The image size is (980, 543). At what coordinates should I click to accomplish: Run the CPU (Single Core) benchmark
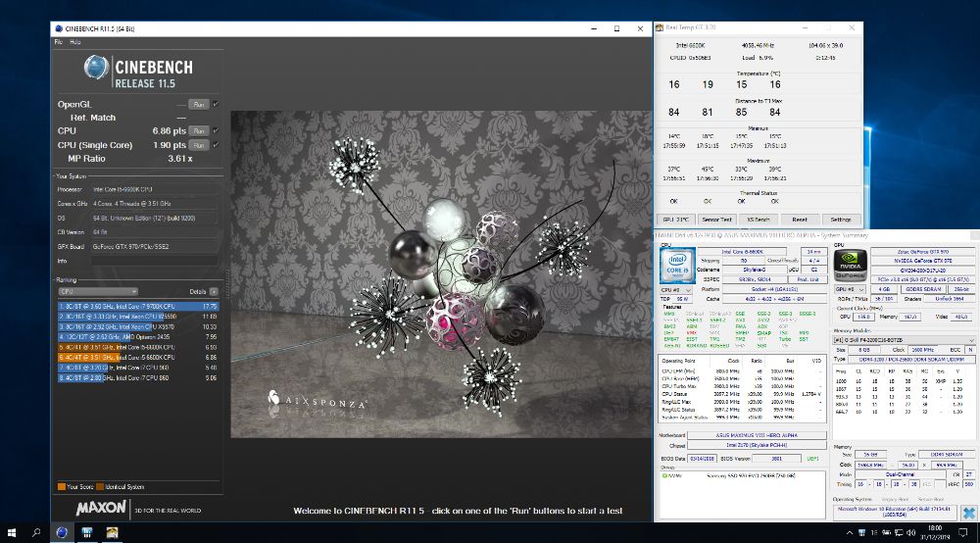(199, 145)
